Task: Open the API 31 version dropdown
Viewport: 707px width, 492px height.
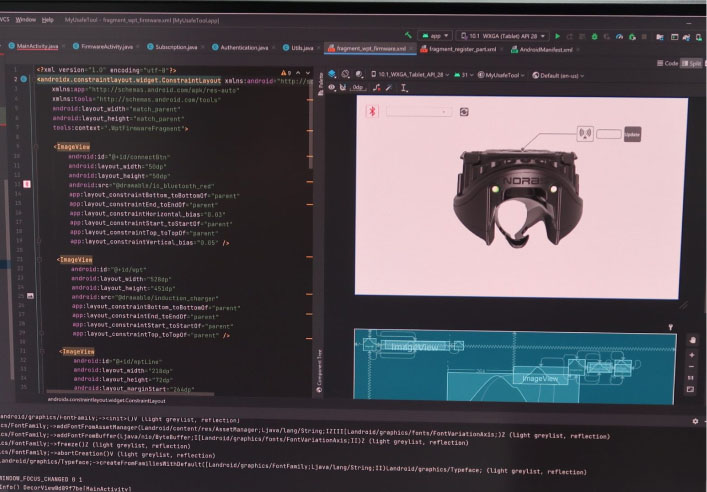Action: (464, 75)
